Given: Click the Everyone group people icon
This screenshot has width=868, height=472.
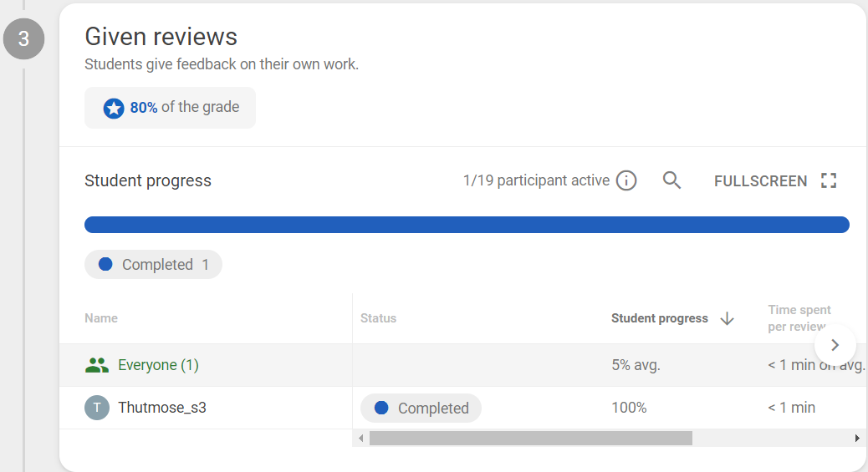Looking at the screenshot, I should [97, 365].
